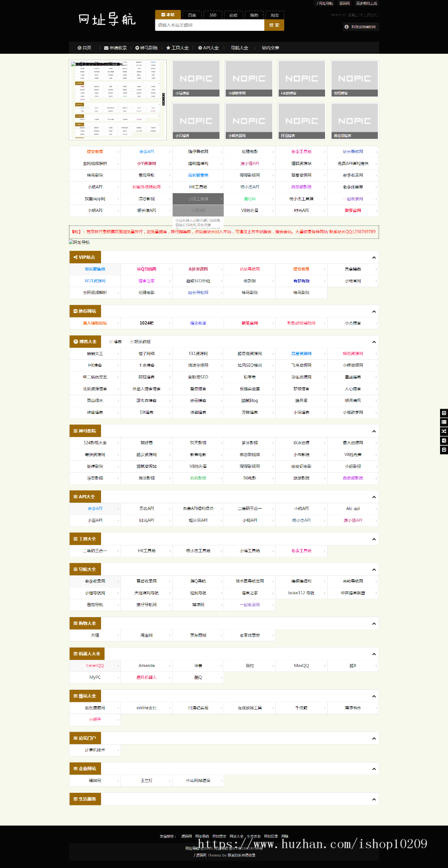
Task: Click the list view icon in side toolbar
Action: [x=444, y=422]
